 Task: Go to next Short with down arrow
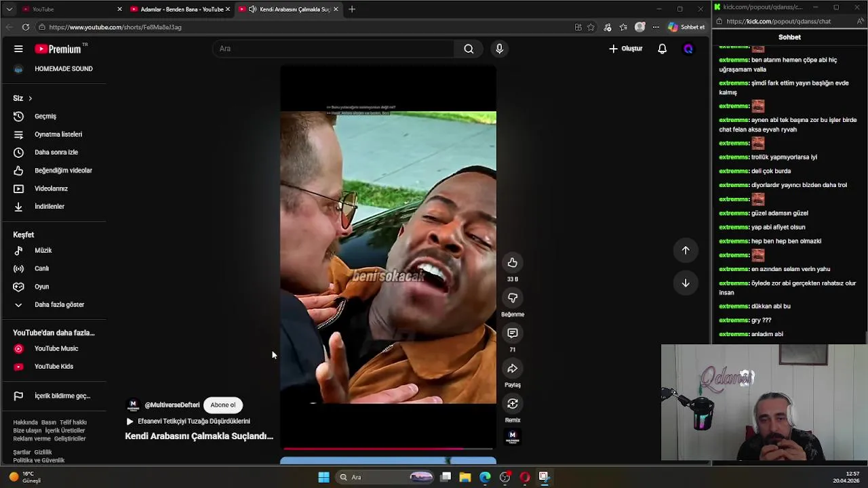pyautogui.click(x=686, y=283)
